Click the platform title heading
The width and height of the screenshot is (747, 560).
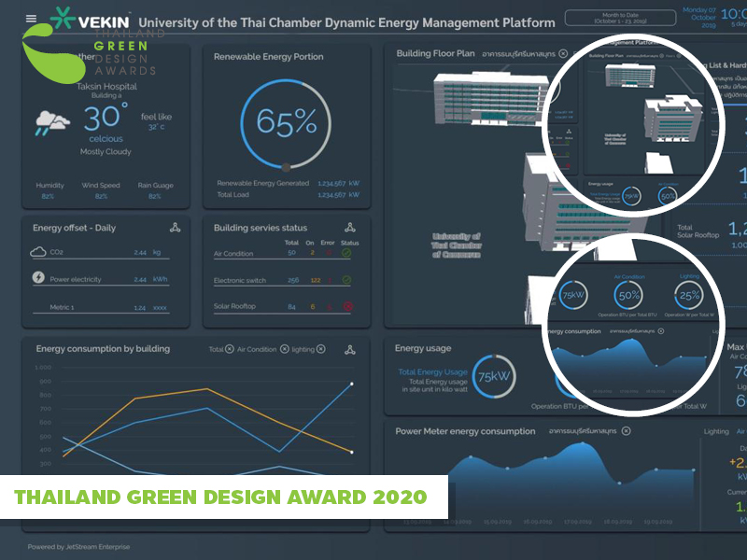tap(346, 22)
